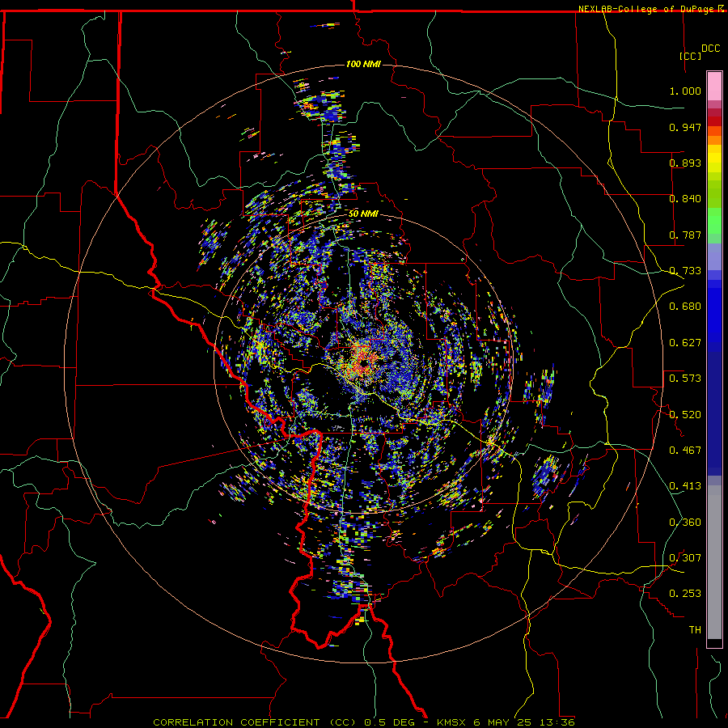Image resolution: width=728 pixels, height=728 pixels.
Task: Click the 0.947 scale value
Action: click(685, 127)
